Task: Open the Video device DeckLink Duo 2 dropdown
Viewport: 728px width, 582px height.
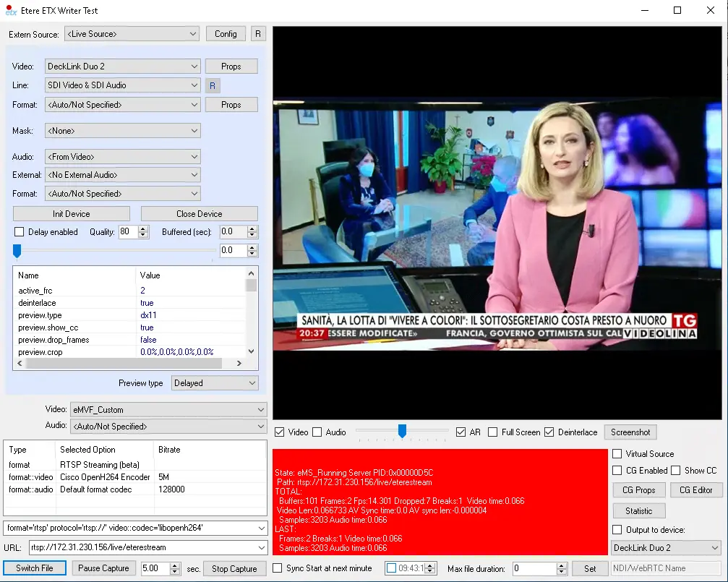Action: [x=121, y=67]
